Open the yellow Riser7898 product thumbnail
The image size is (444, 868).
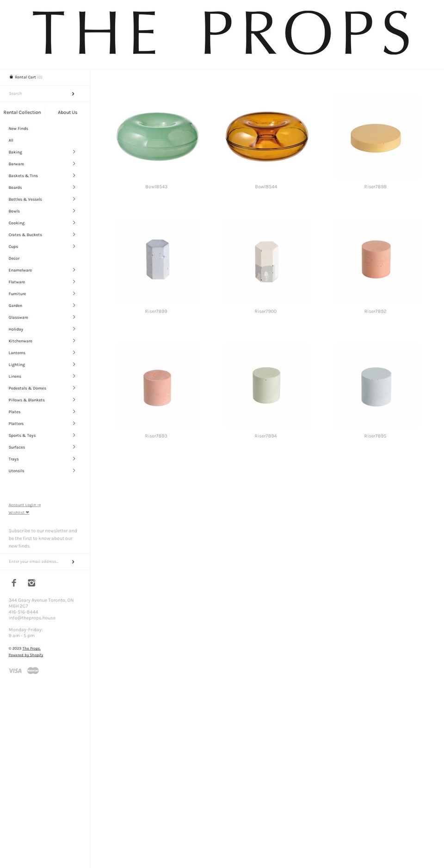click(x=376, y=137)
